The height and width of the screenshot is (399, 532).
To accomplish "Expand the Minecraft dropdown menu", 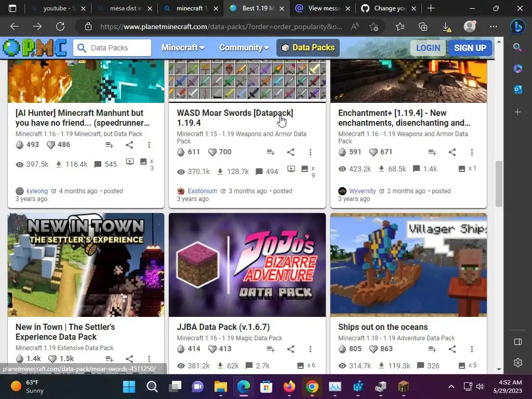I will pos(183,48).
